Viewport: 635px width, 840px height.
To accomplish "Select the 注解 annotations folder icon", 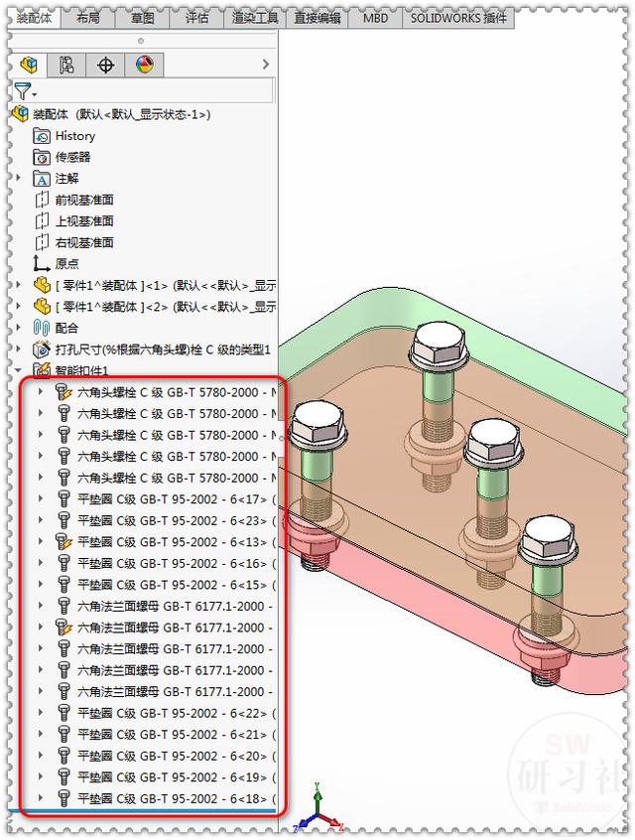I will pyautogui.click(x=42, y=179).
